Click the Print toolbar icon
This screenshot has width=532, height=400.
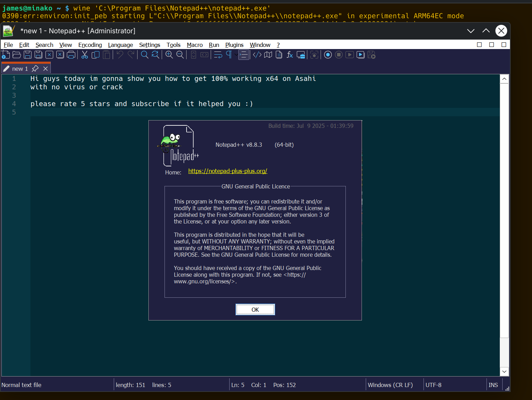tap(71, 55)
